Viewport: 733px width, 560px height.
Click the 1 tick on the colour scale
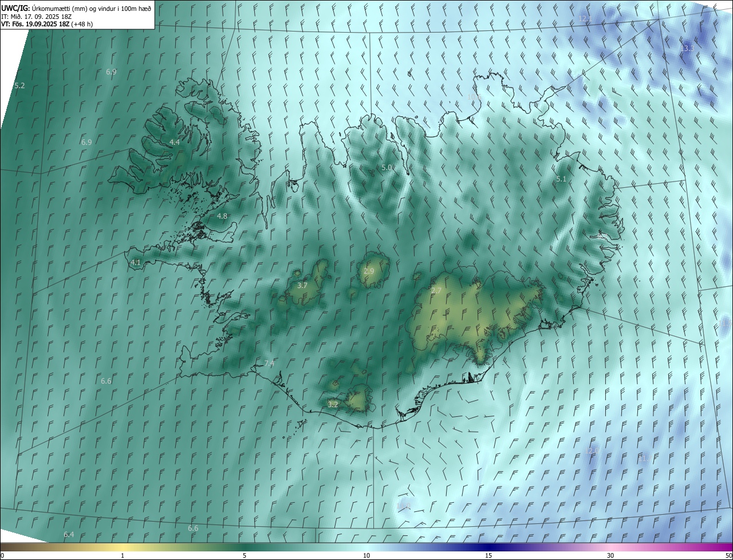[x=123, y=555]
